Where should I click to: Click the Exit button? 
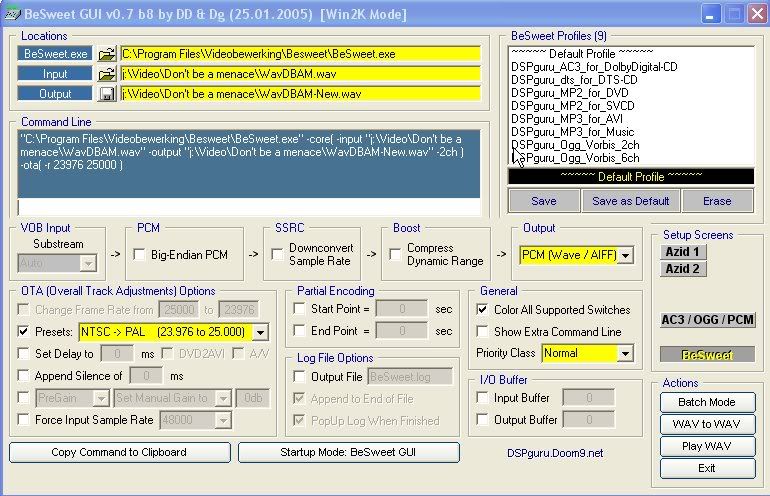[x=707, y=468]
